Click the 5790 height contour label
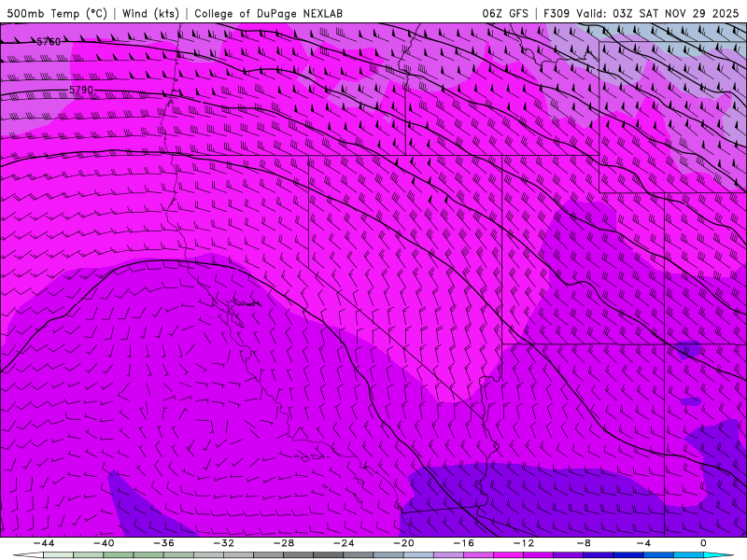The image size is (747, 560). tap(81, 90)
